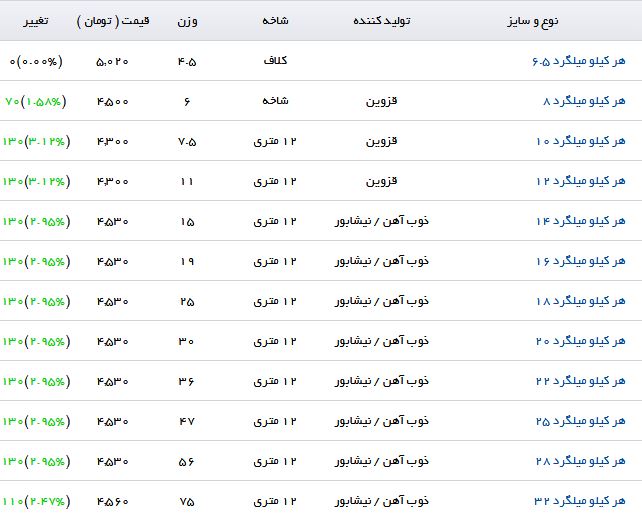
Task: Open the link هر کیلو میلگرد ۲۸
Action: click(581, 461)
